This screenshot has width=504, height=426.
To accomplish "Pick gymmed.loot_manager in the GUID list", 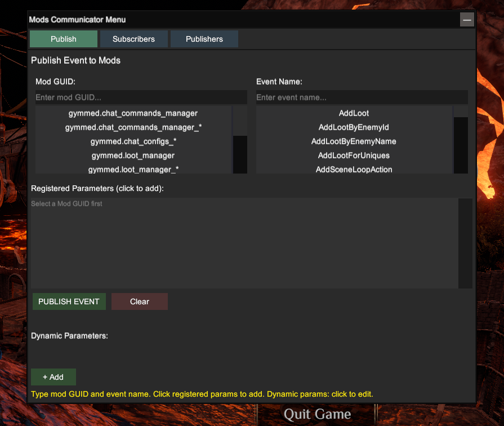I will click(133, 156).
